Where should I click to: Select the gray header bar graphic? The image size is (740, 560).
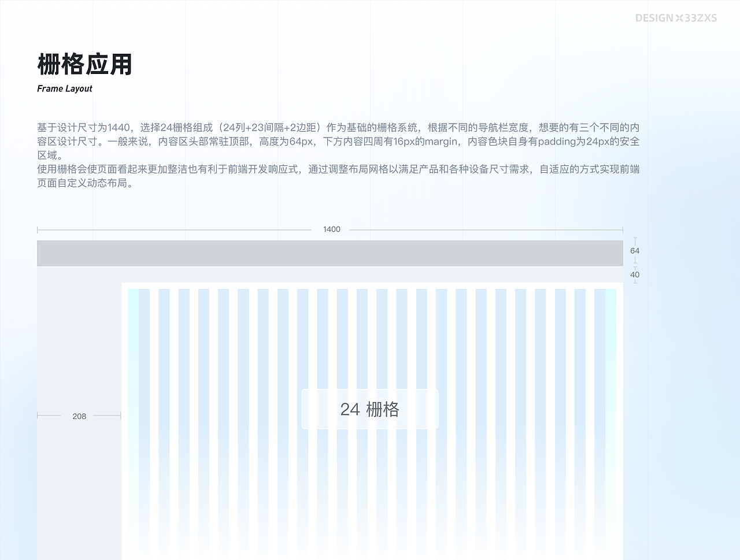coord(330,253)
